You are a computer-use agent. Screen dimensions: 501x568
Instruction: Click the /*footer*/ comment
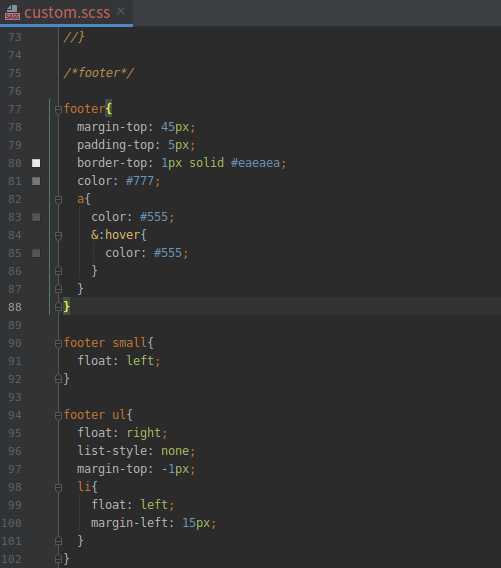point(99,73)
